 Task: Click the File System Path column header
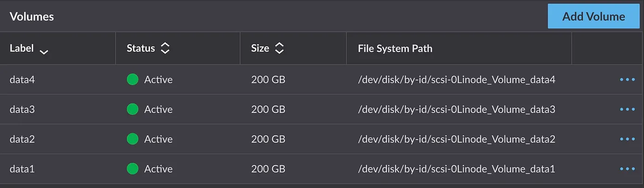(x=395, y=48)
